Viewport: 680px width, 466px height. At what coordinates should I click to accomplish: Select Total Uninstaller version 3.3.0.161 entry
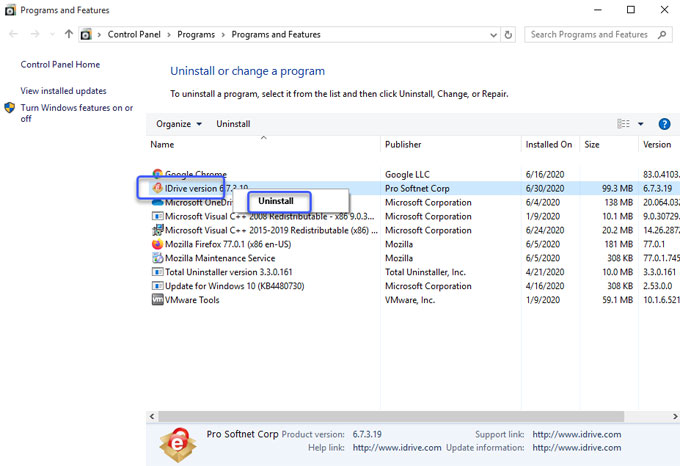click(229, 272)
